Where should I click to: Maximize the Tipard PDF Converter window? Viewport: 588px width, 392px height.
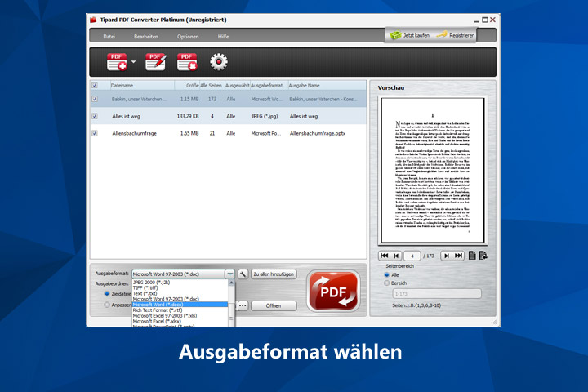click(x=485, y=20)
